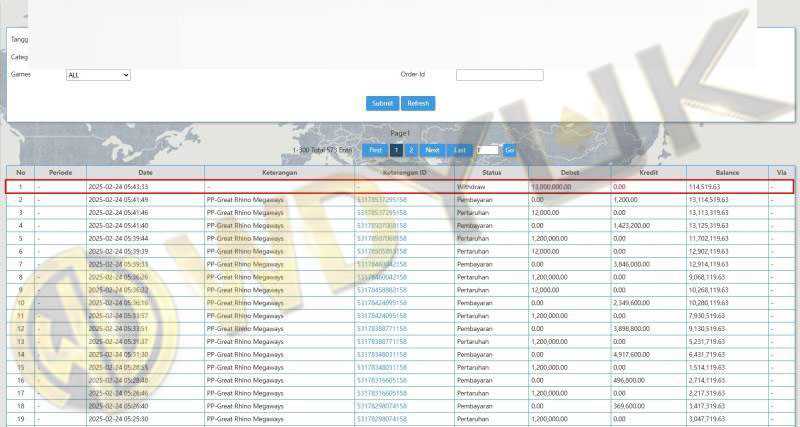Viewport: 800px width, 427px height.
Task: Click the kredit value 369,600.00
Action: [629, 407]
